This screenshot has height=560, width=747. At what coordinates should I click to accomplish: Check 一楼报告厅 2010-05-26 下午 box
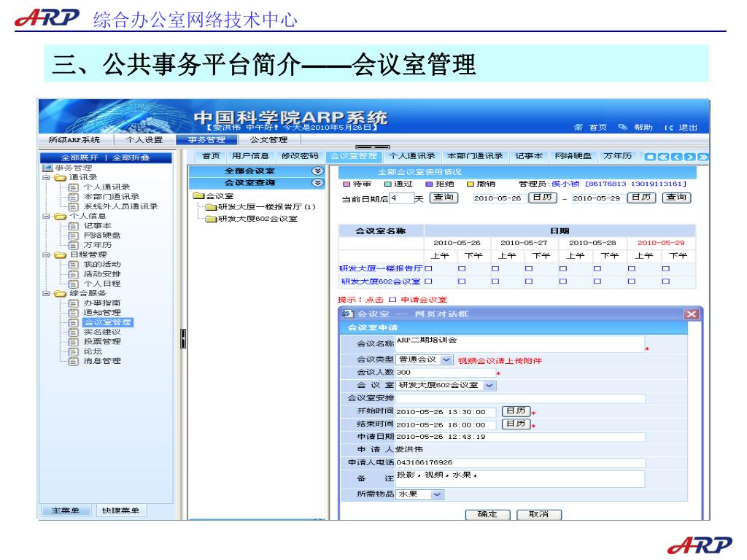click(x=461, y=268)
